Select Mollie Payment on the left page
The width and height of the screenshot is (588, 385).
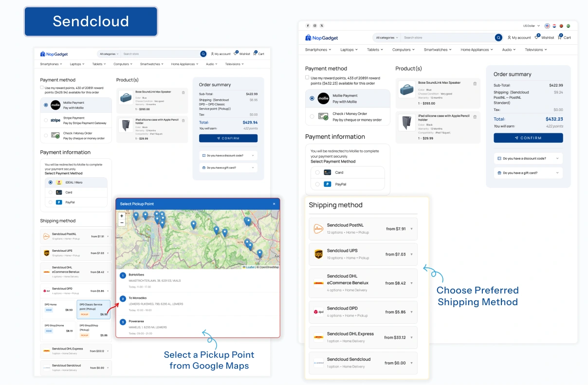click(x=46, y=105)
